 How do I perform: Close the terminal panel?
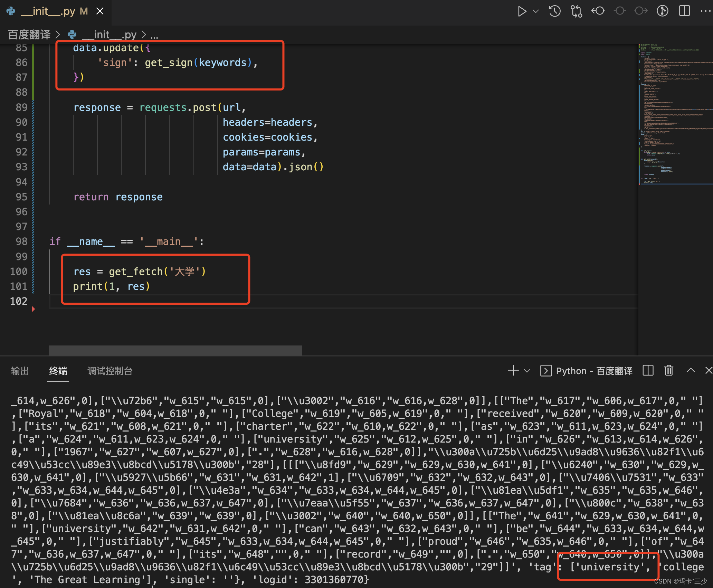pos(709,370)
